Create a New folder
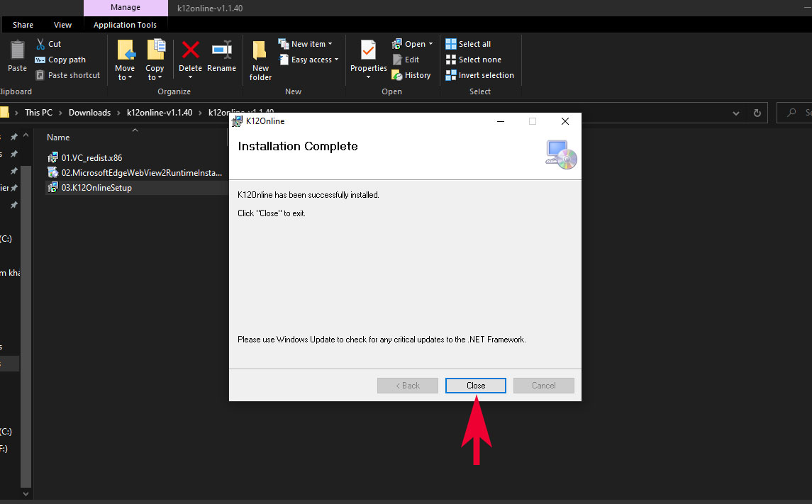 pyautogui.click(x=260, y=59)
